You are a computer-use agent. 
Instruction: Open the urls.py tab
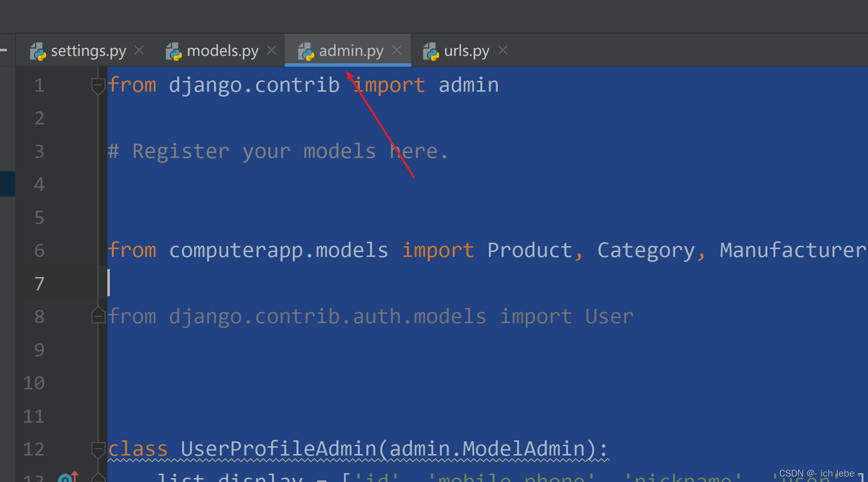[467, 51]
